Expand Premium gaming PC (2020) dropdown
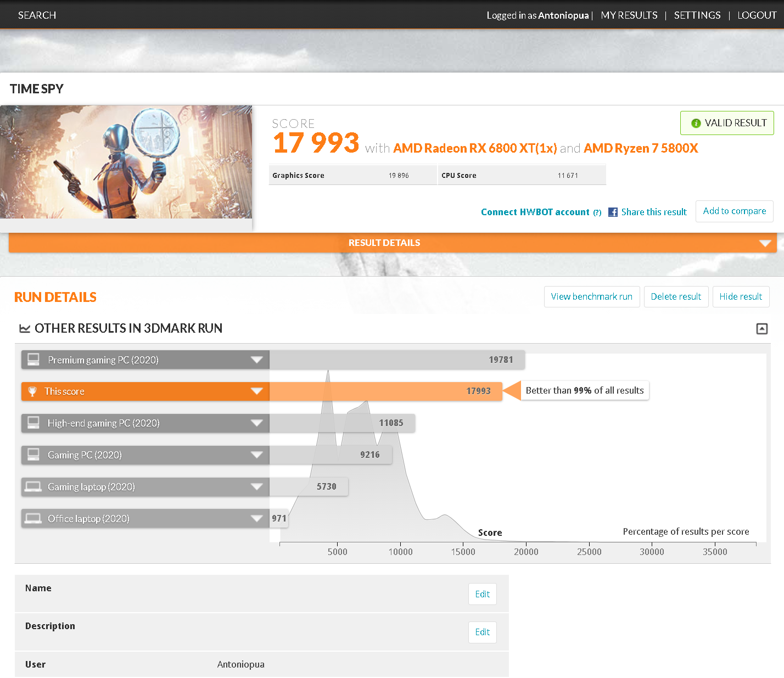This screenshot has width=784, height=678. click(x=256, y=360)
